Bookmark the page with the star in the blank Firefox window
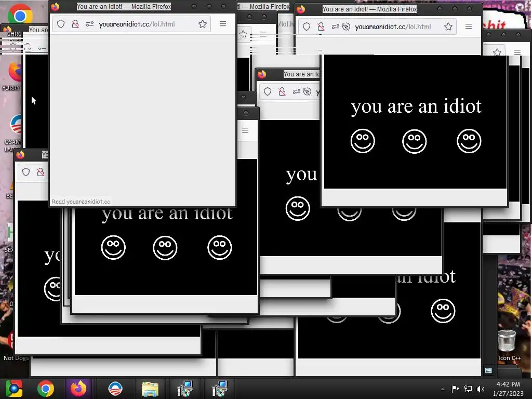Viewport: 532px width, 399px height. tap(203, 24)
